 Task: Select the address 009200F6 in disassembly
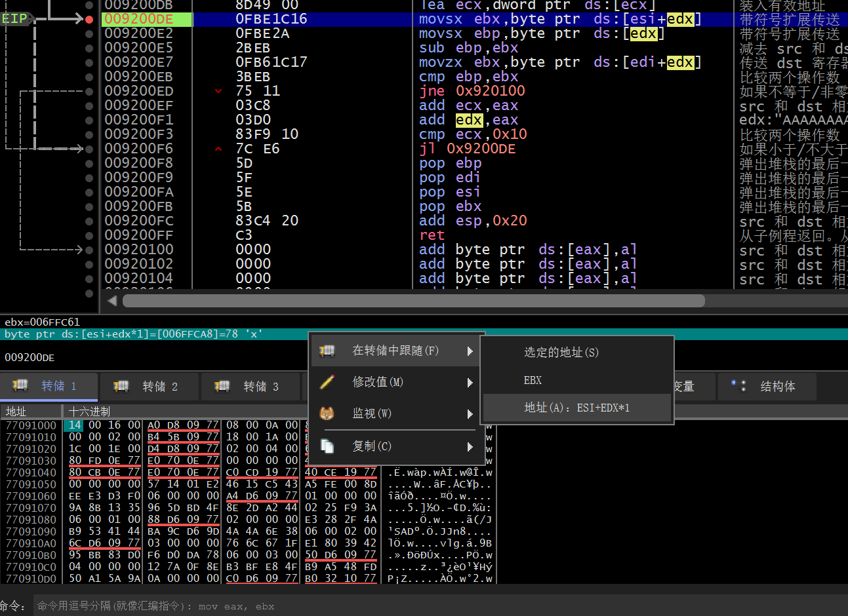pos(139,149)
